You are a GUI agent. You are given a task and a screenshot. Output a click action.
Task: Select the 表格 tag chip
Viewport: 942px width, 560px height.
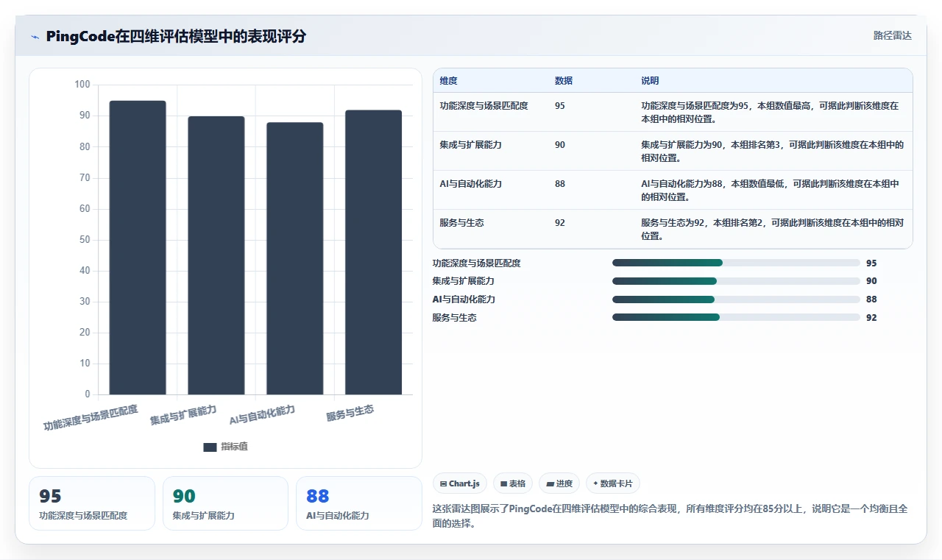click(513, 483)
